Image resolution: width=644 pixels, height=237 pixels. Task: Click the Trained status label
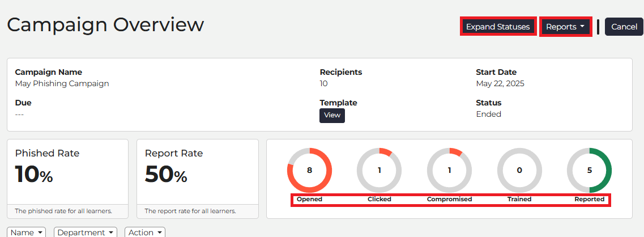point(519,199)
